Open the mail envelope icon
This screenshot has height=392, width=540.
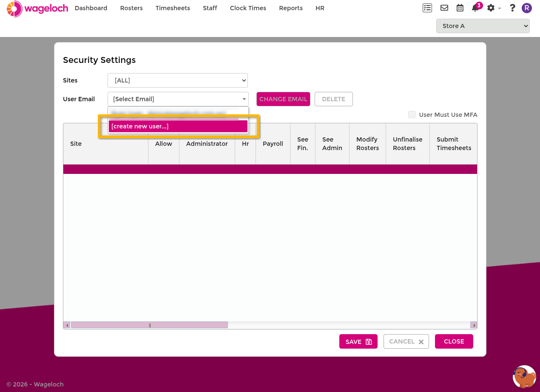click(444, 8)
